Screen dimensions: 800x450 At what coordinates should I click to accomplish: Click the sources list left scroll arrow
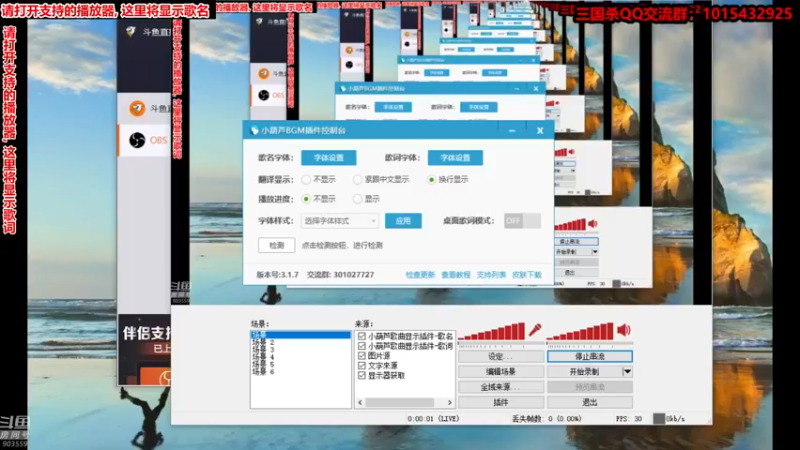point(360,403)
